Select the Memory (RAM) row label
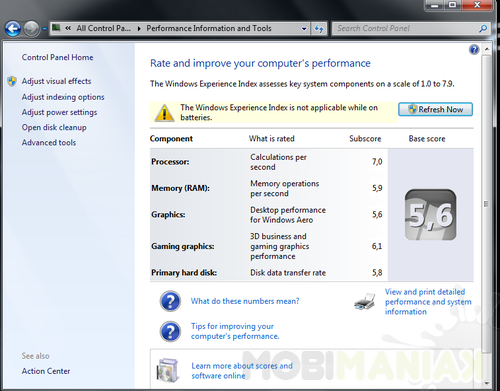Screen dimensions: 500x391 coord(180,188)
